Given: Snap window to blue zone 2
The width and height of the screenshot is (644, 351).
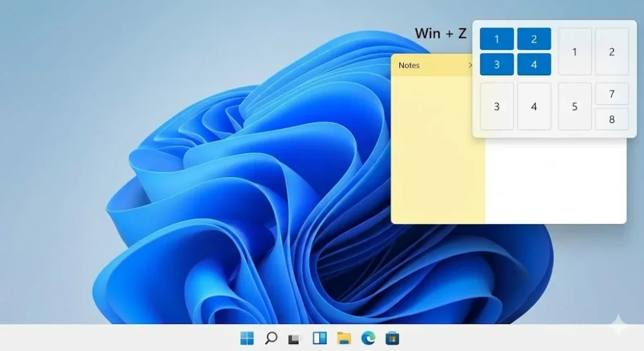Looking at the screenshot, I should (534, 39).
